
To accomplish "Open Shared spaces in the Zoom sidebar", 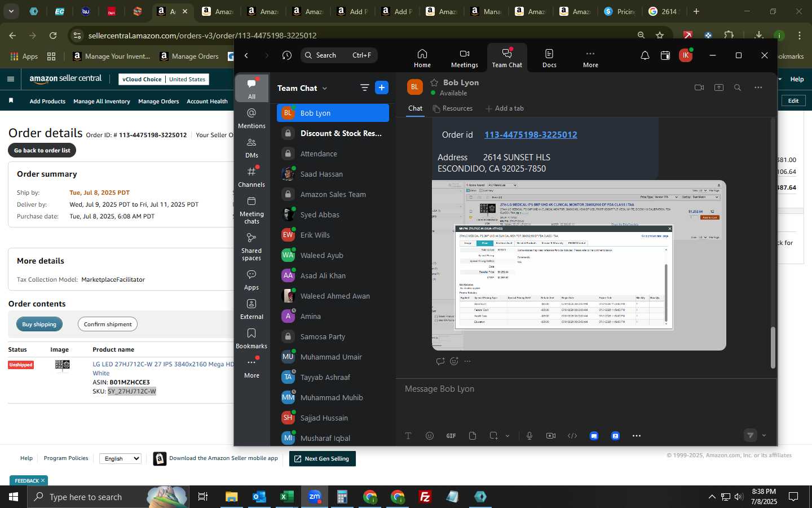I will tap(251, 247).
